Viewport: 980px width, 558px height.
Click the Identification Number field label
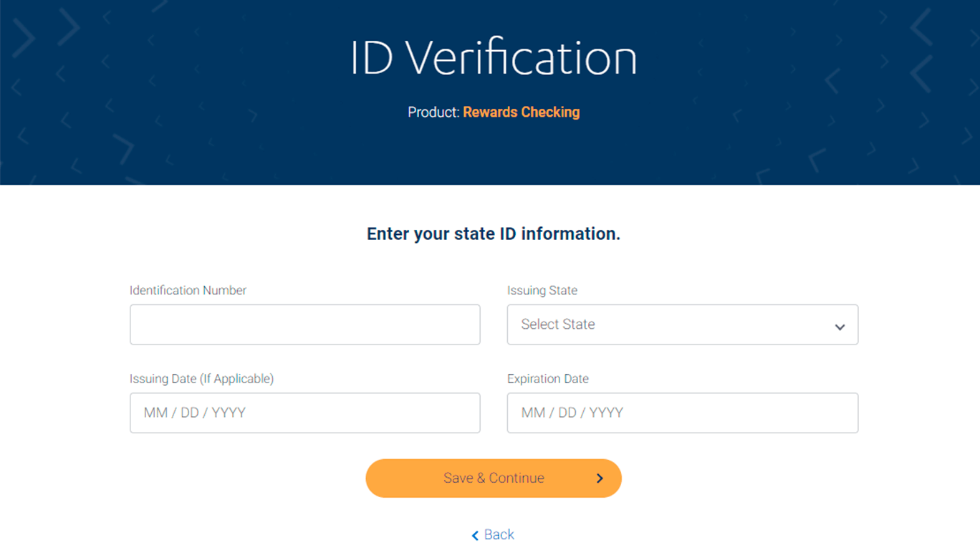click(188, 290)
